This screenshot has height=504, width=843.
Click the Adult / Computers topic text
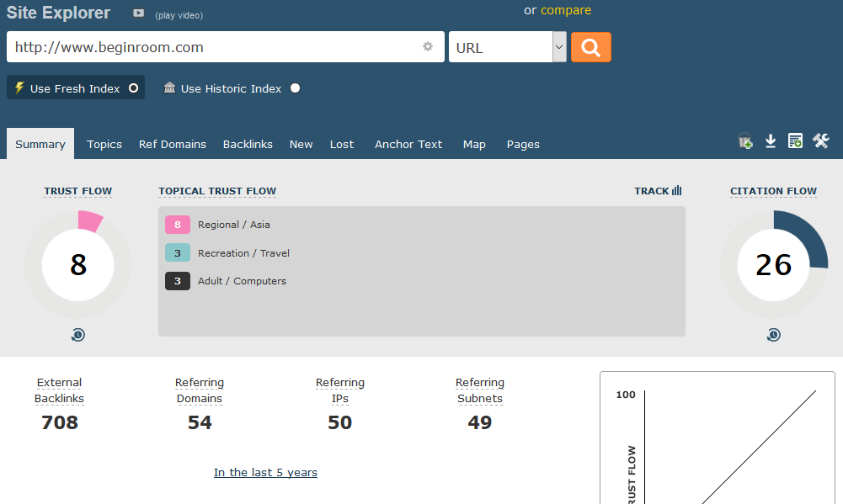(242, 281)
